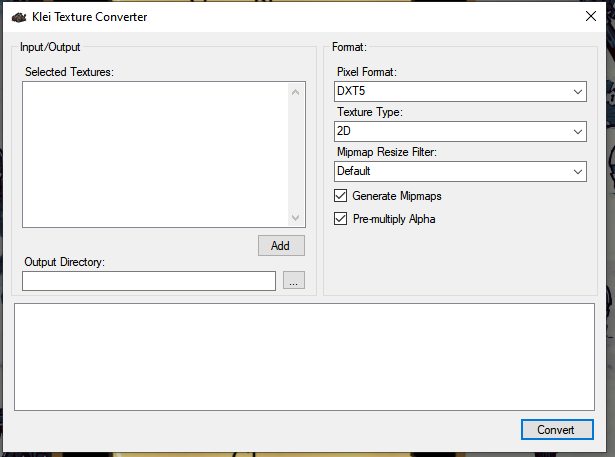Open the Mipmap Resize Filter dropdown
Viewport: 615px width, 457px height.
coord(460,171)
